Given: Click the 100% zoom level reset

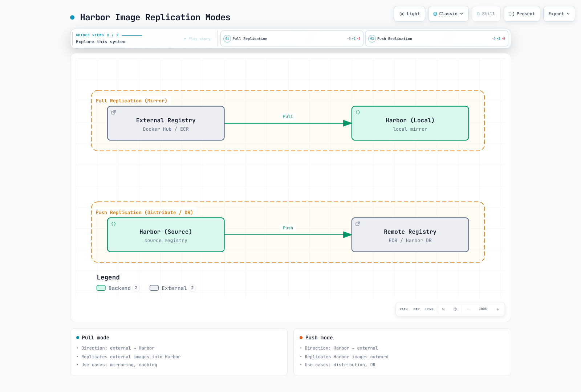Looking at the screenshot, I should pos(483,309).
